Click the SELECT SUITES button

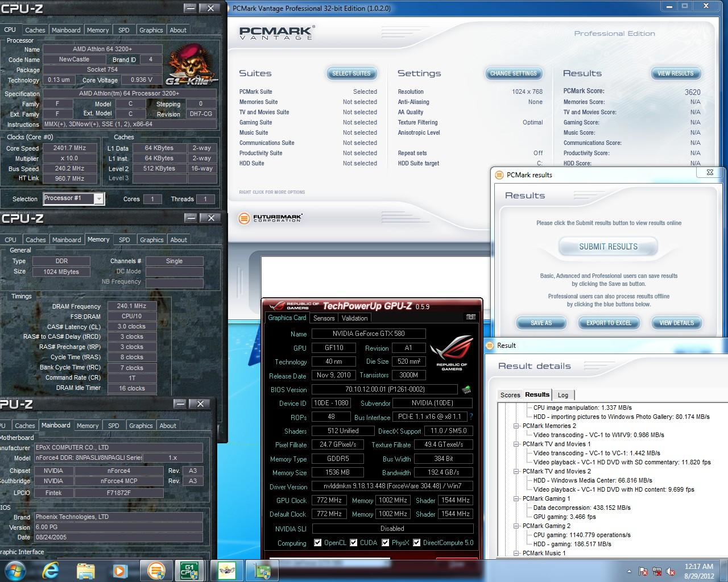point(351,73)
